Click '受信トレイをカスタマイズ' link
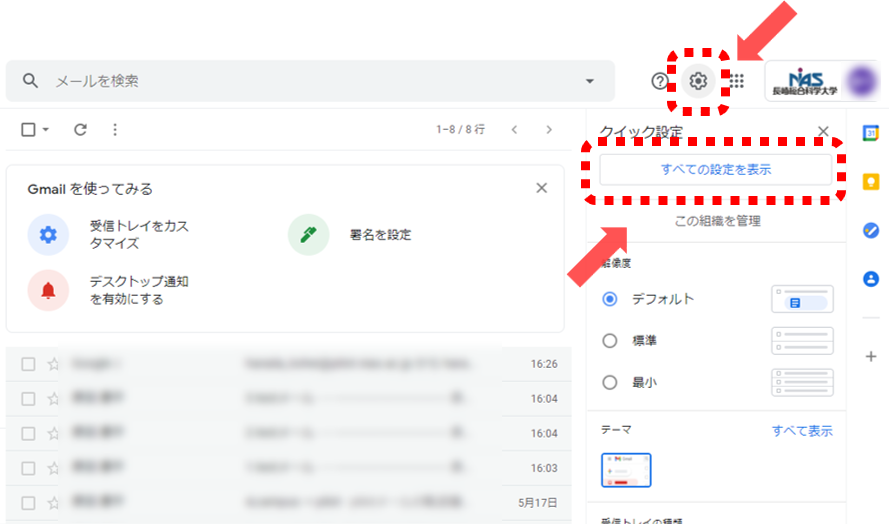 139,234
